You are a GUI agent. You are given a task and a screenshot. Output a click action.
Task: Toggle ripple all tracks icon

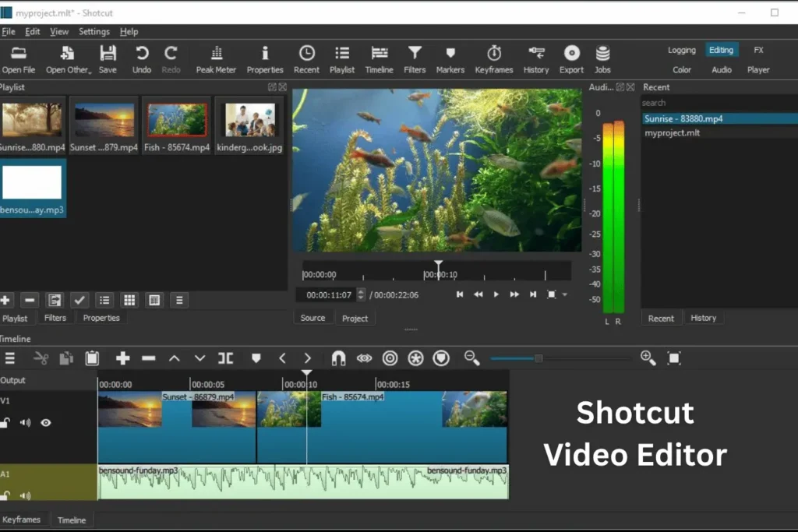[x=416, y=358]
